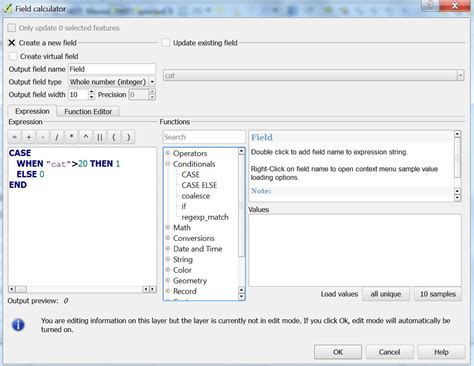Screen dimensions: 474x366
Task: Insert the string concatenation || operator
Action: 100,137
